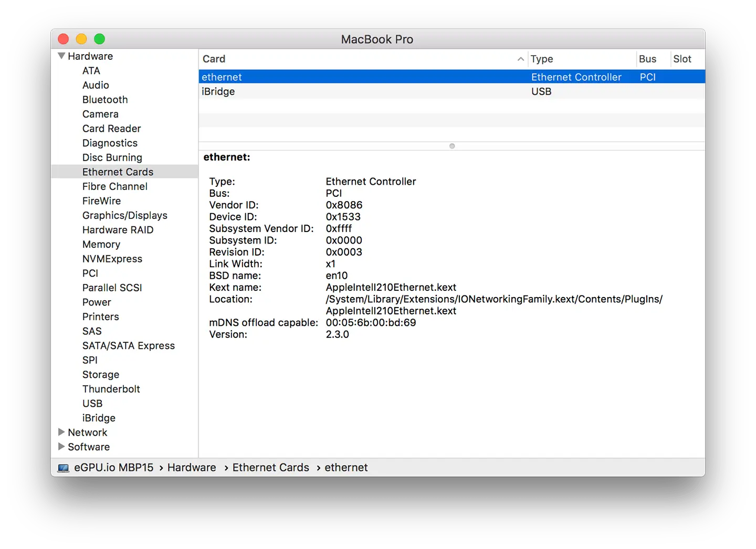Open Disc Burning info
756x549 pixels.
click(x=112, y=157)
